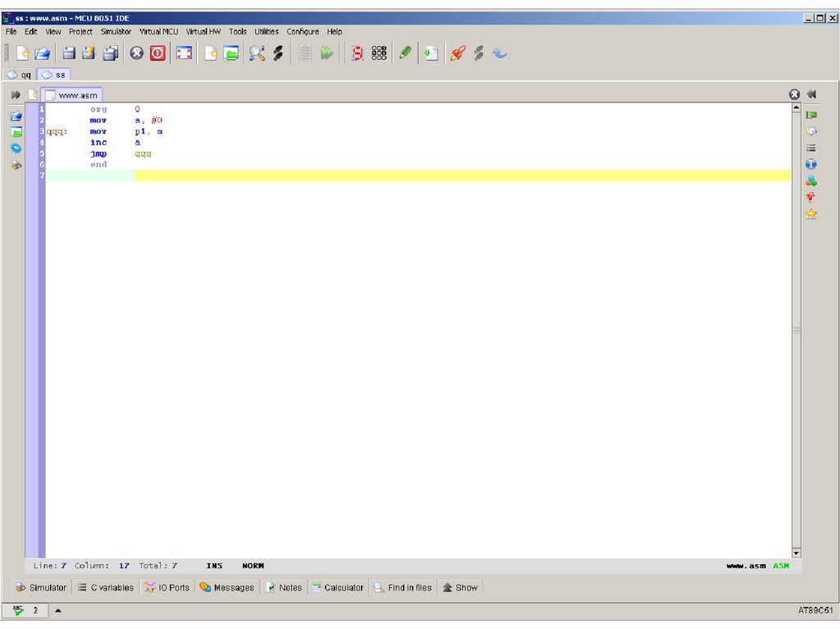This screenshot has width=840, height=629.
Task: Toggle the INS insert mode indicator
Action: [214, 566]
